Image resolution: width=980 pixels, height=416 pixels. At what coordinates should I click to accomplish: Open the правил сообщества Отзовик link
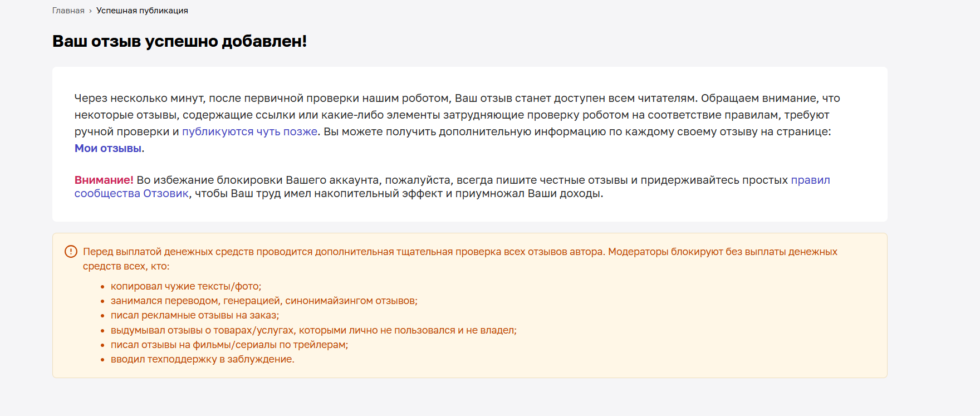pos(810,180)
